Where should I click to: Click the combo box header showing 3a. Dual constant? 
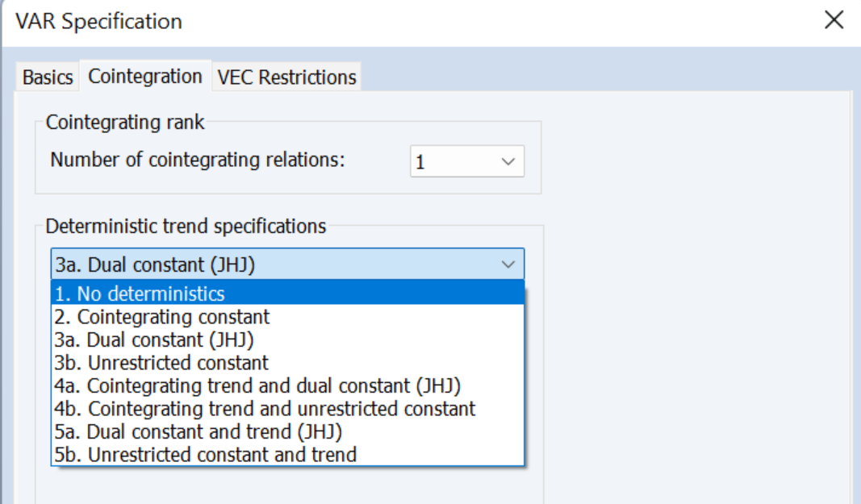point(287,264)
